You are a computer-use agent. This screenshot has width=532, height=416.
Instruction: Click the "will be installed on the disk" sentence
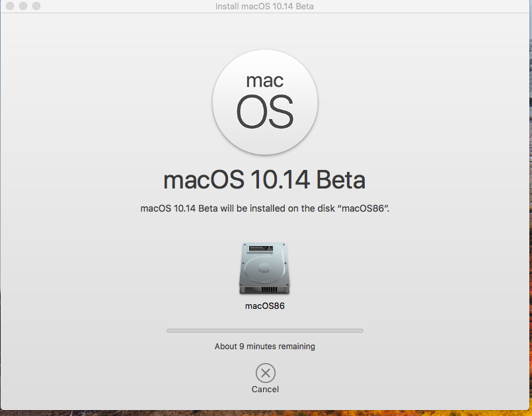click(264, 208)
